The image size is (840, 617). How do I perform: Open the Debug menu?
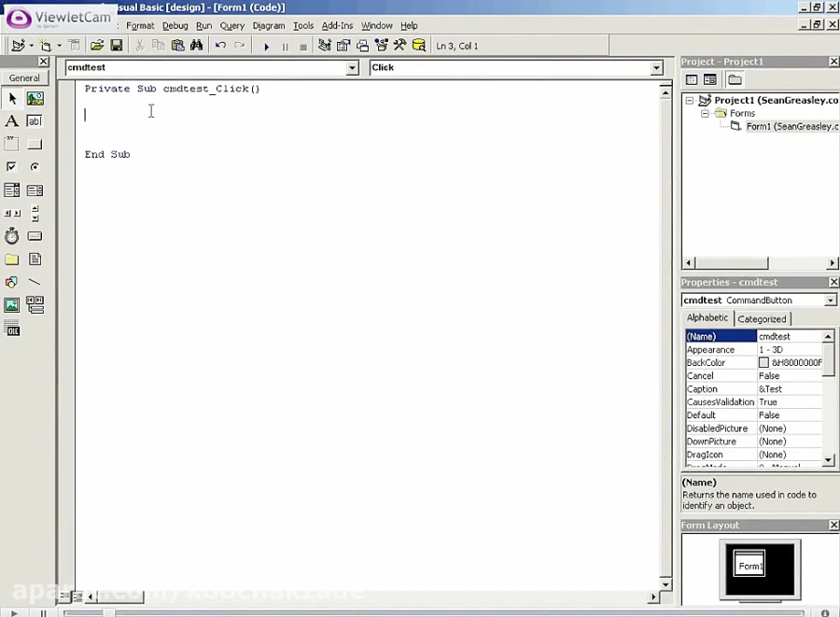tap(175, 25)
